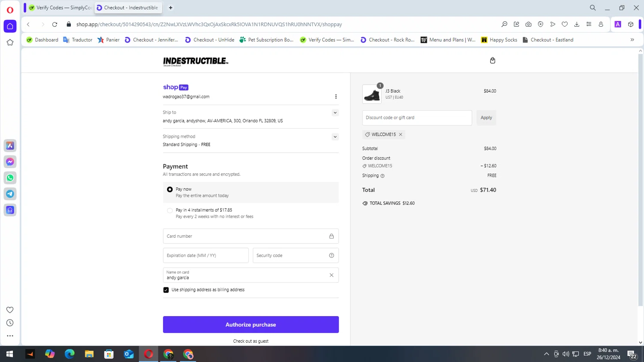
Task: Remove the WELCOME15 discount code
Action: tap(401, 135)
